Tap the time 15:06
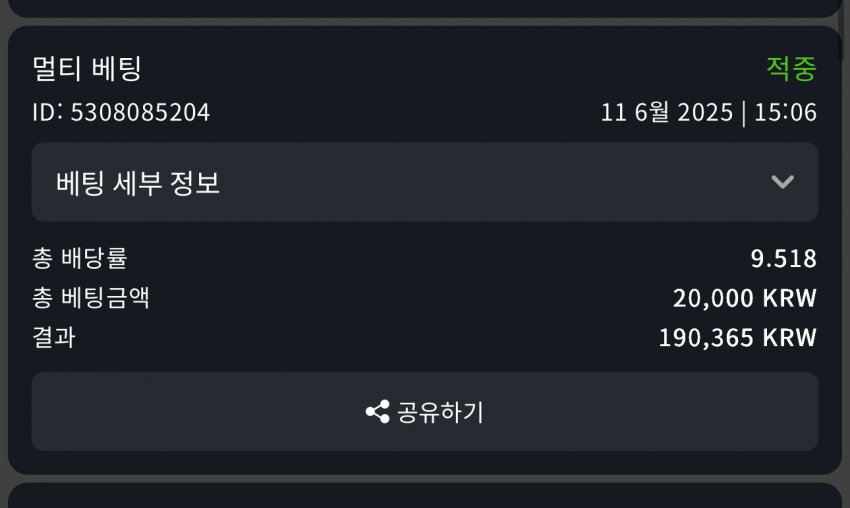Viewport: 850px width, 508px height. 785,112
